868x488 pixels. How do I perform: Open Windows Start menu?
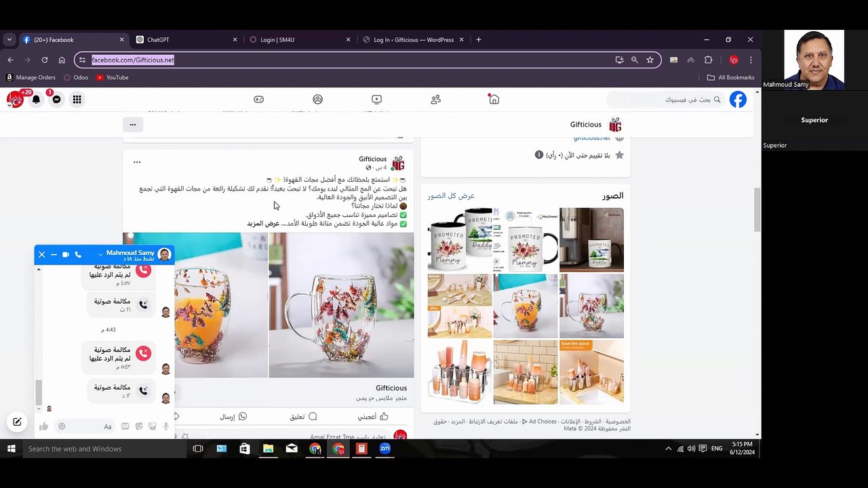[x=11, y=449]
